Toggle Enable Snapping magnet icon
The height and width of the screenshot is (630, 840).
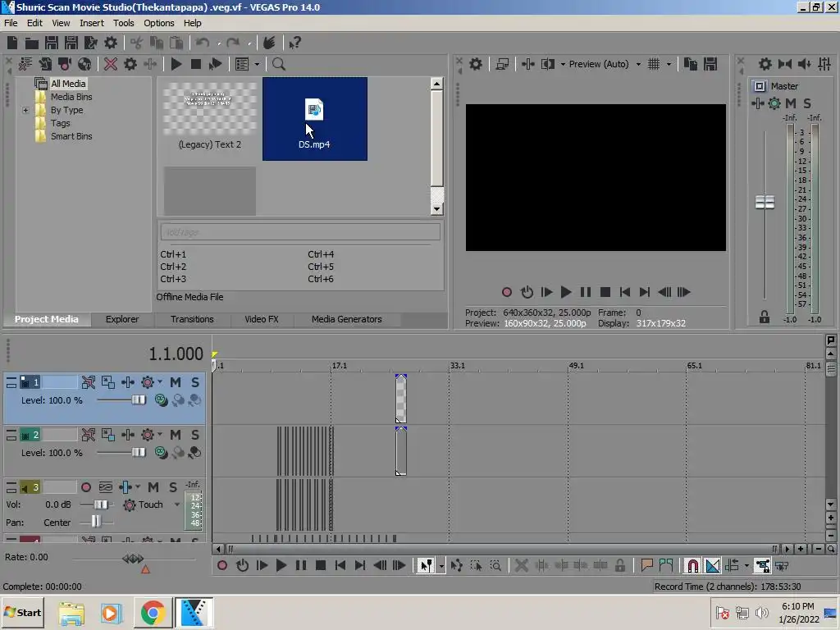[x=692, y=565]
